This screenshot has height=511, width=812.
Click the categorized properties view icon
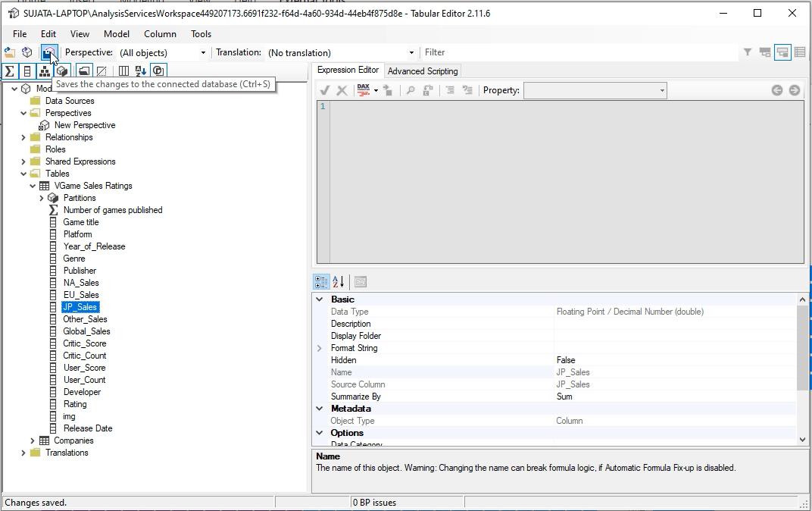(x=321, y=282)
